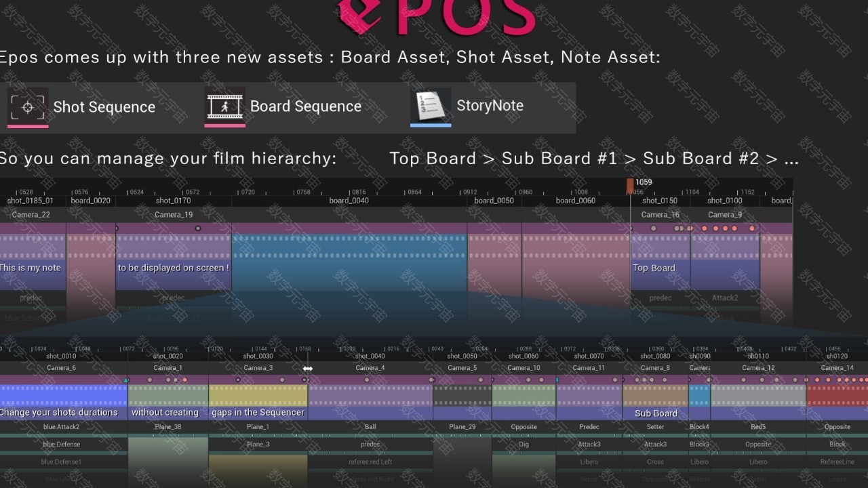Click the Camera_22 label
The image size is (868, 488).
pos(31,215)
